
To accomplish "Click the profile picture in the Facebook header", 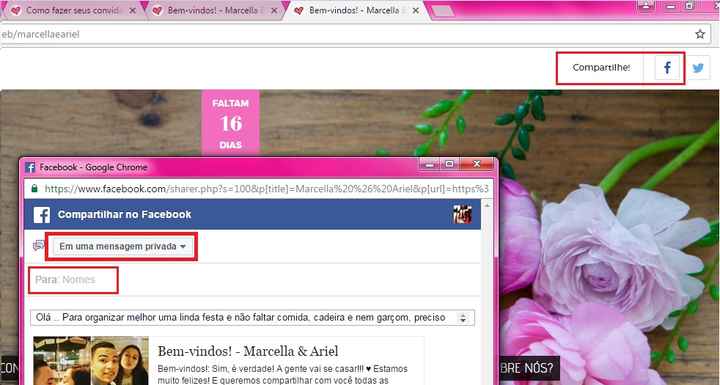I will click(462, 215).
